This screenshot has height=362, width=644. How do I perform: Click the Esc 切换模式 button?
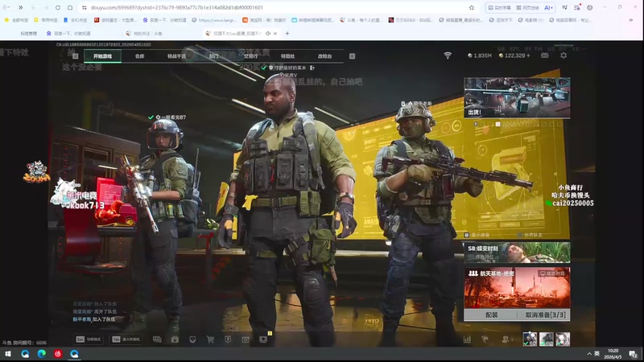[89, 339]
